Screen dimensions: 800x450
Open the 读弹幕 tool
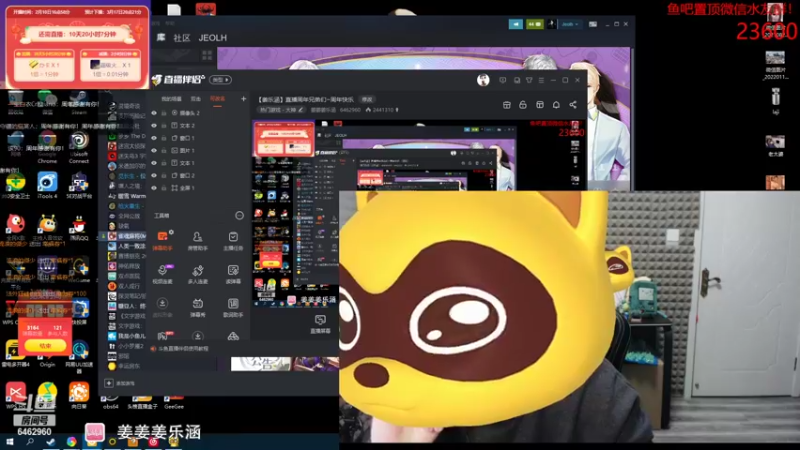pyautogui.click(x=233, y=274)
